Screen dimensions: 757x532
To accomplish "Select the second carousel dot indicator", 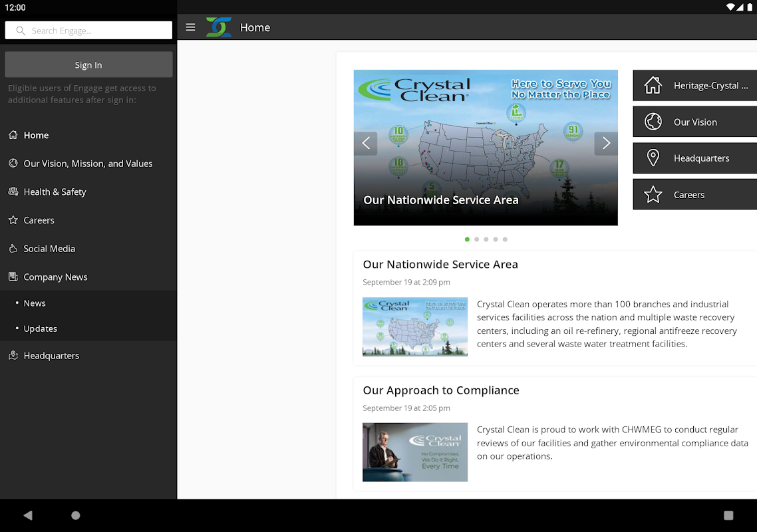I will tap(476, 239).
